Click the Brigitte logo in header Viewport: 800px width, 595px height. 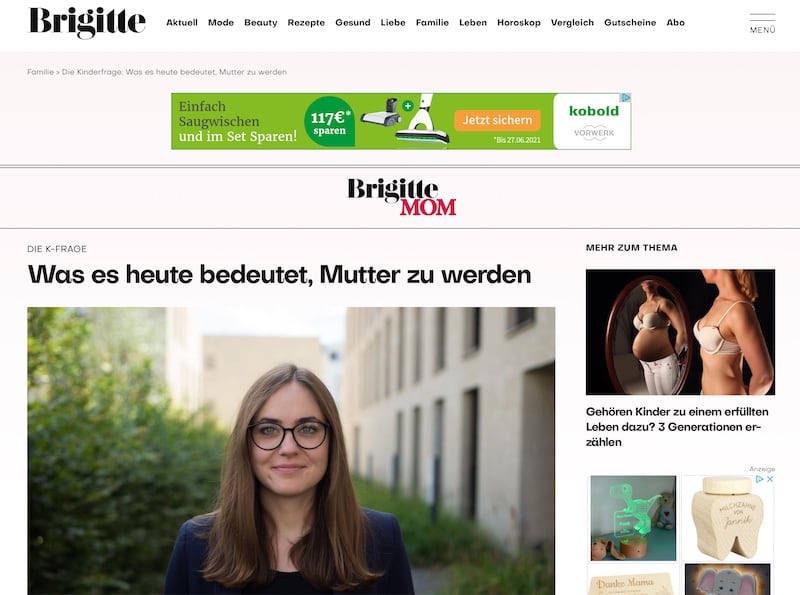[87, 22]
